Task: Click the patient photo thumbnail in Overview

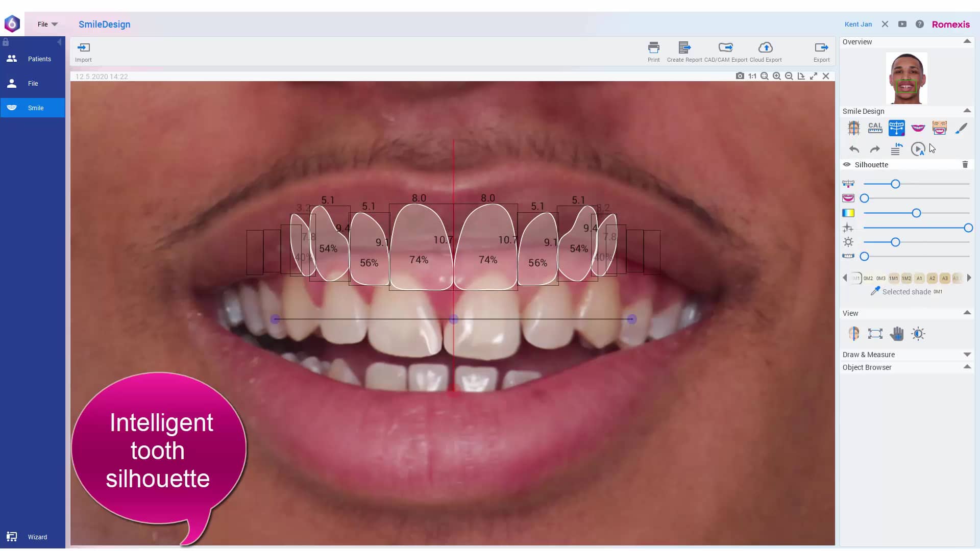Action: click(x=907, y=78)
